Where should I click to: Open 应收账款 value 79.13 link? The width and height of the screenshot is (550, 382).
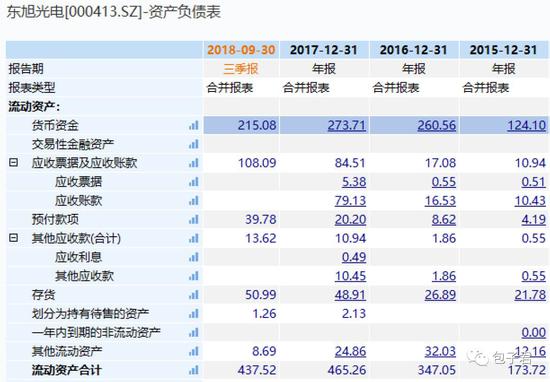[x=350, y=201]
